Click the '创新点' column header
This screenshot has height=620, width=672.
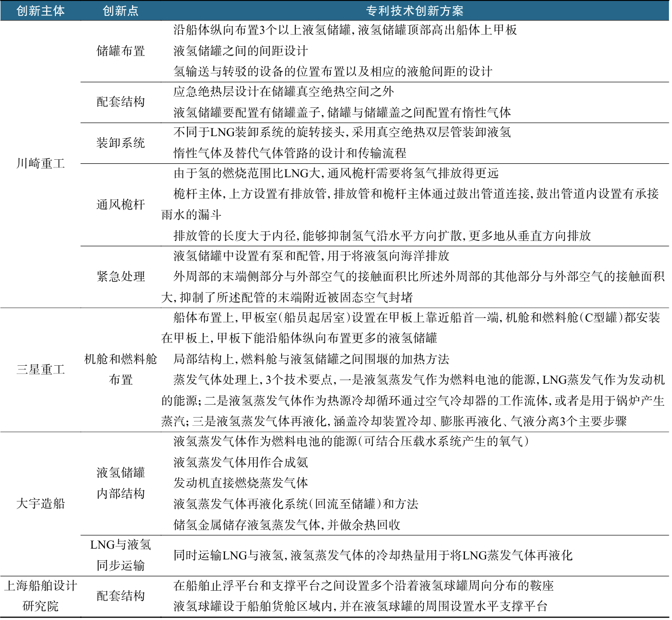(x=120, y=11)
